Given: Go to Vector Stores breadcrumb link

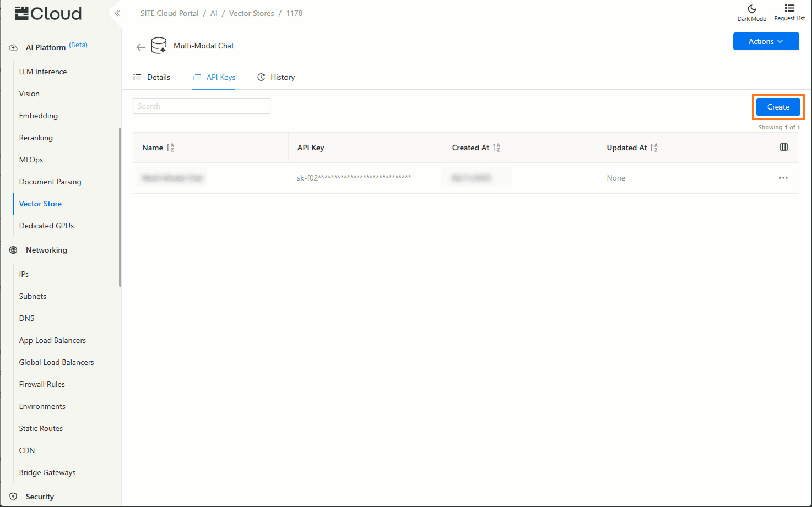Looking at the screenshot, I should tap(251, 13).
